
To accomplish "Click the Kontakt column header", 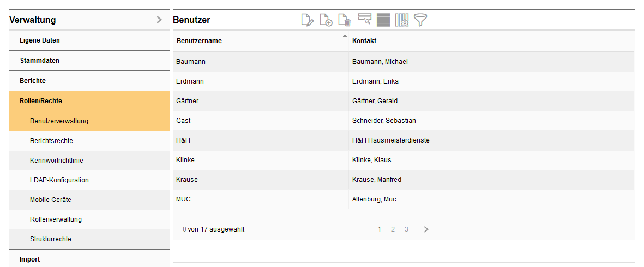I will pyautogui.click(x=364, y=41).
